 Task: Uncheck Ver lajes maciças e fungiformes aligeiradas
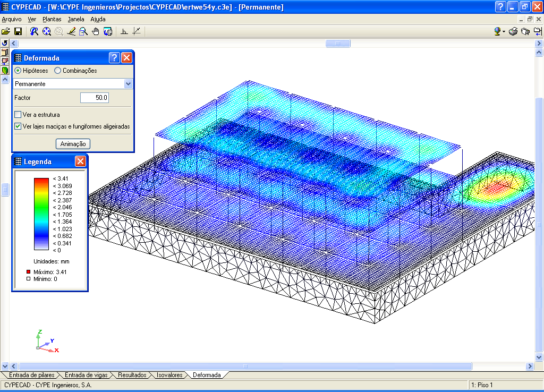tap(18, 126)
